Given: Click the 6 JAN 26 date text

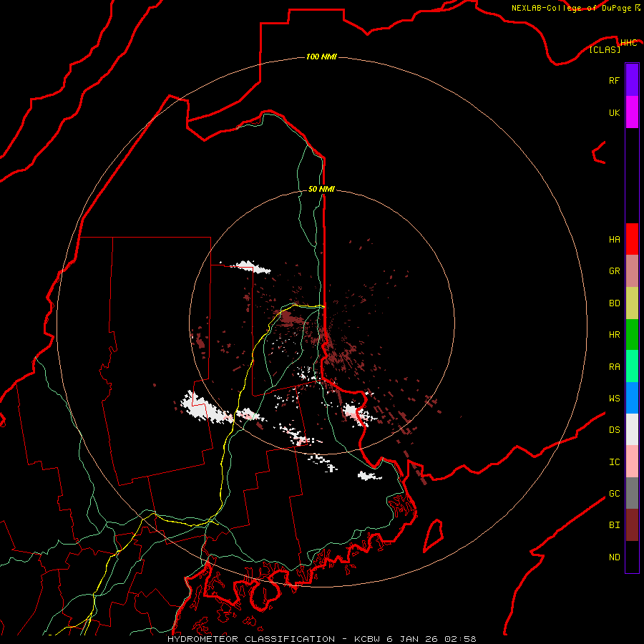Looking at the screenshot, I should [x=414, y=639].
